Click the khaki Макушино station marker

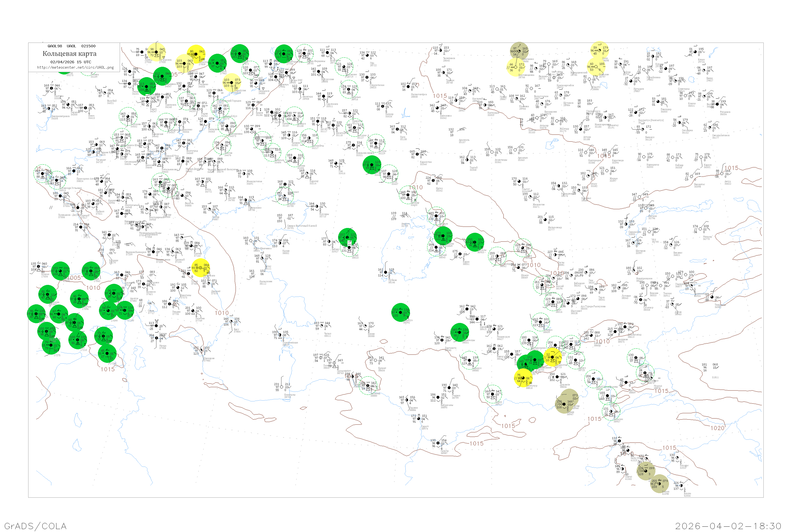tap(519, 51)
